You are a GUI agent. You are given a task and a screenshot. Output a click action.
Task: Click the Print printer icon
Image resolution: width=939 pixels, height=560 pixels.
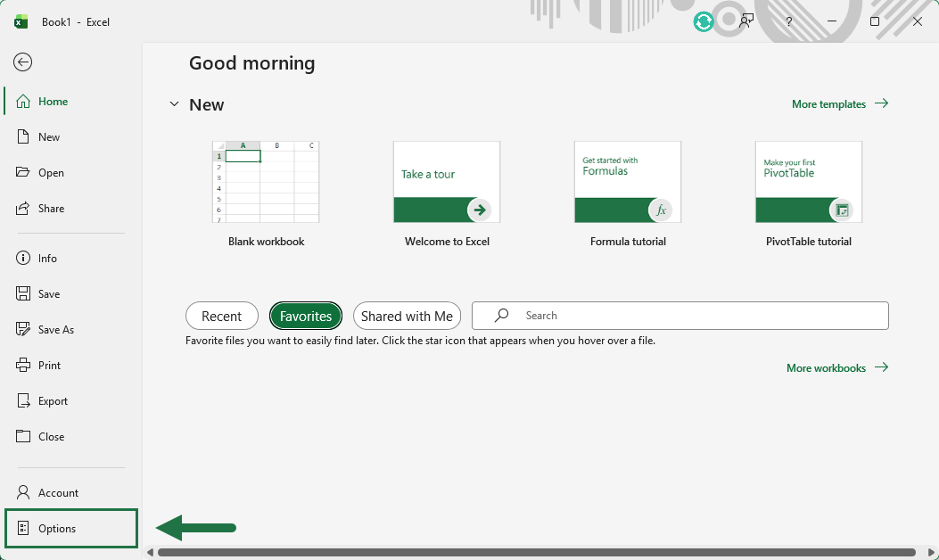coord(23,365)
